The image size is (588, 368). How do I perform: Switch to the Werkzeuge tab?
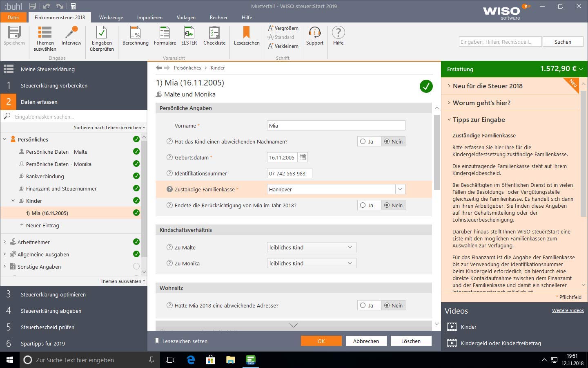tap(111, 18)
